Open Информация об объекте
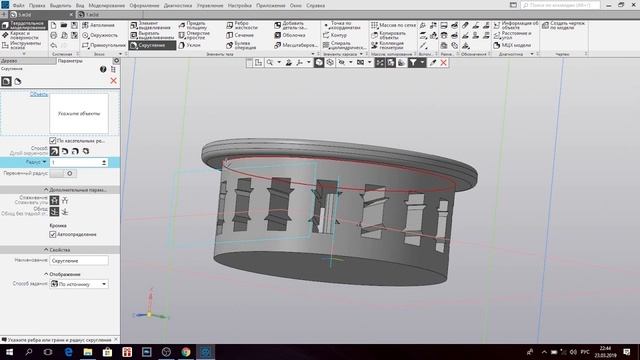The width and height of the screenshot is (640, 360). (516, 25)
